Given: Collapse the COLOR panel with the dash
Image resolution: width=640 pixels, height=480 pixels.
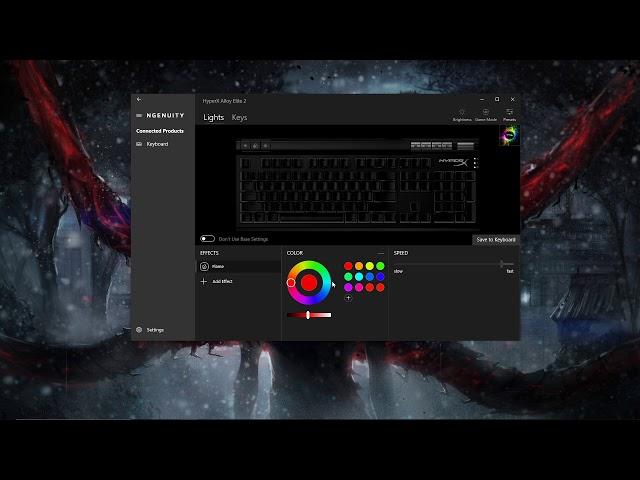Looking at the screenshot, I should pos(381,253).
